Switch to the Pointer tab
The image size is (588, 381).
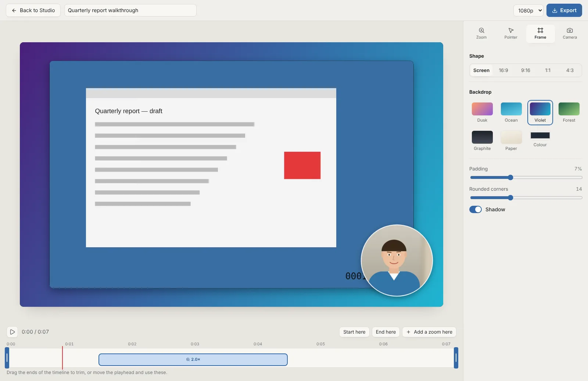pos(511,33)
